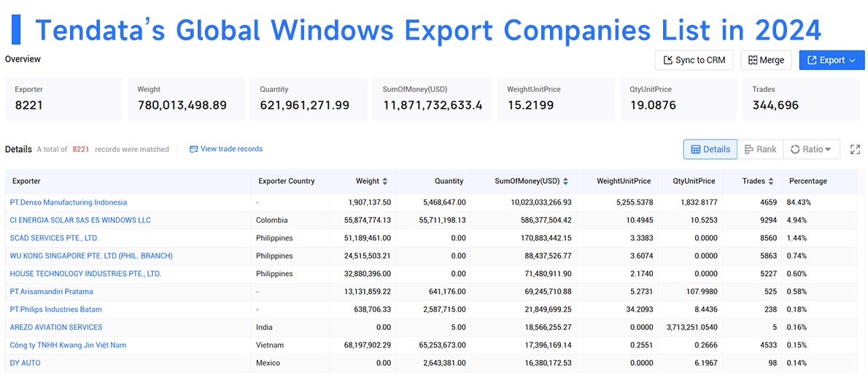Click the Weight 780,013,498.89 overview card

(187, 99)
